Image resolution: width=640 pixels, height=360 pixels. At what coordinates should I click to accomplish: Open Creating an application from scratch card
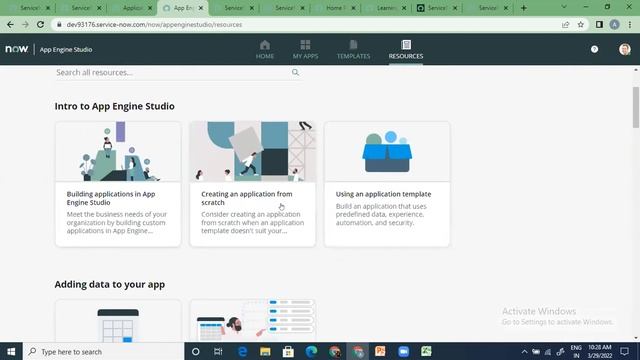253,184
